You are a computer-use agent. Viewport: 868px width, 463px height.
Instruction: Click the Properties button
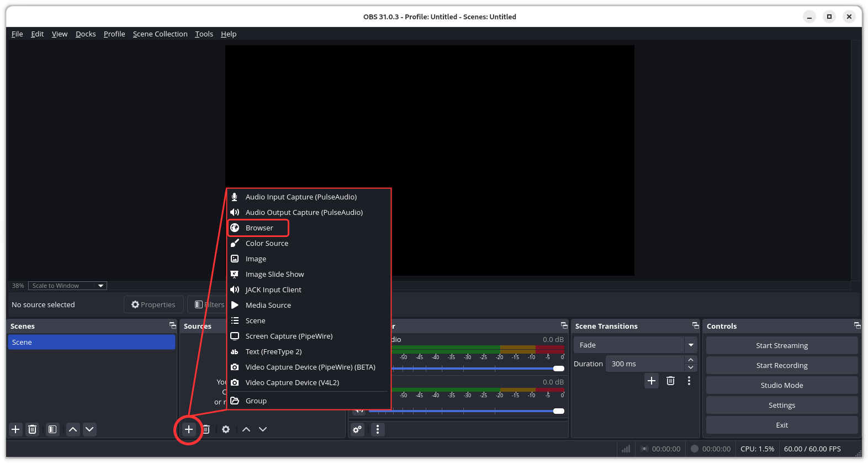[x=154, y=304]
